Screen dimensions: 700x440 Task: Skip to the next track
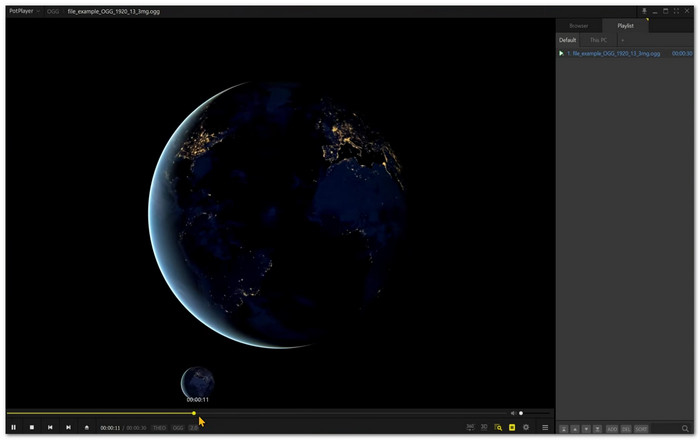(68, 427)
